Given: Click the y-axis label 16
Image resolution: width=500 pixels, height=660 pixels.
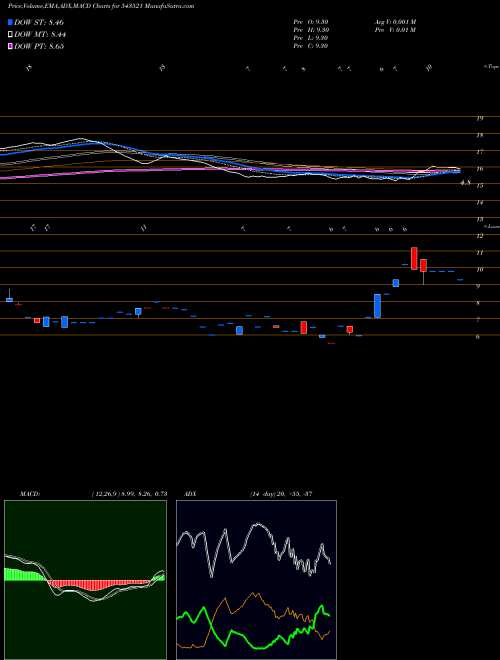Looking at the screenshot, I should (479, 169).
